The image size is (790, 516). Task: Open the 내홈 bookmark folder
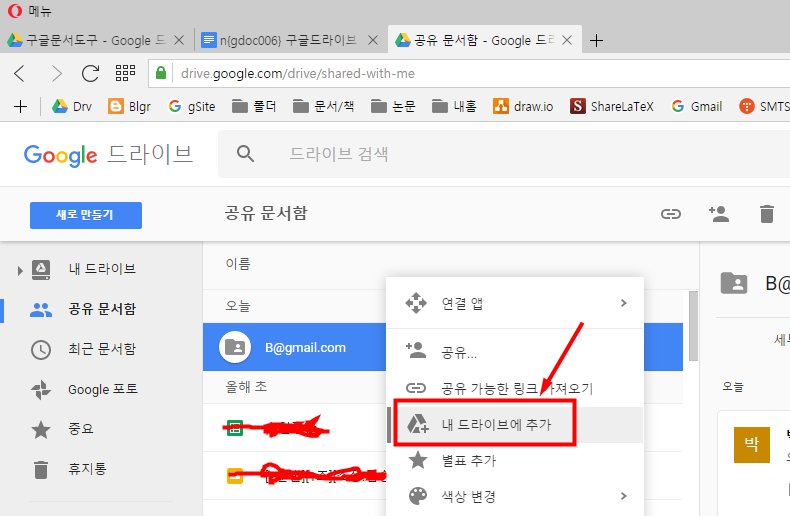(x=454, y=106)
